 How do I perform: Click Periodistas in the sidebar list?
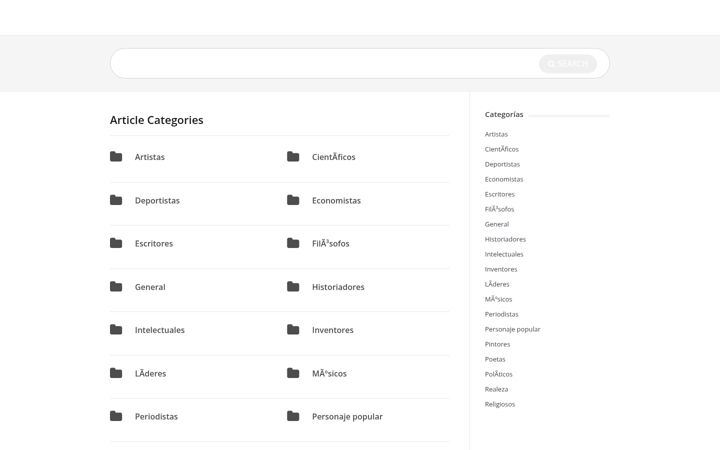(501, 314)
